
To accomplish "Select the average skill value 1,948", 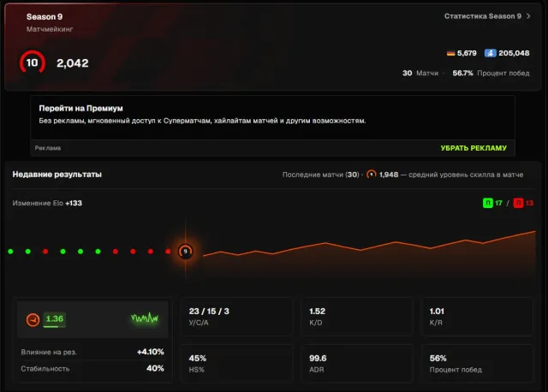I will [389, 175].
